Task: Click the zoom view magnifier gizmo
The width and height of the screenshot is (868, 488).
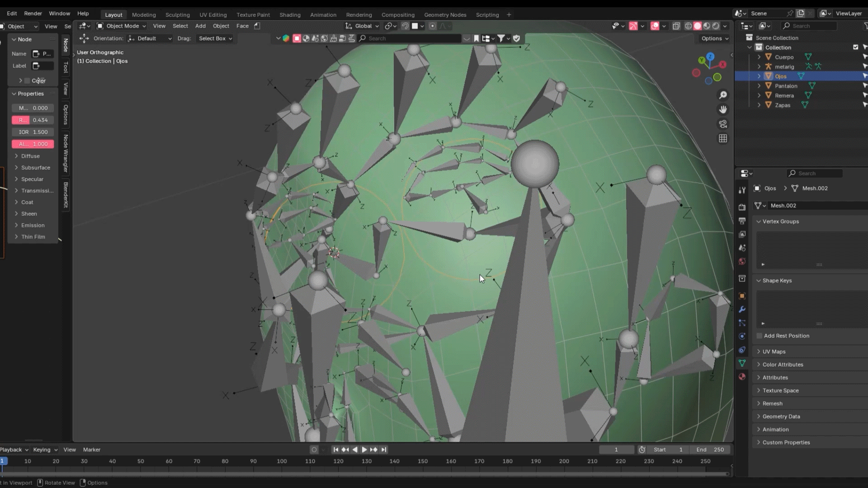Action: tap(723, 95)
